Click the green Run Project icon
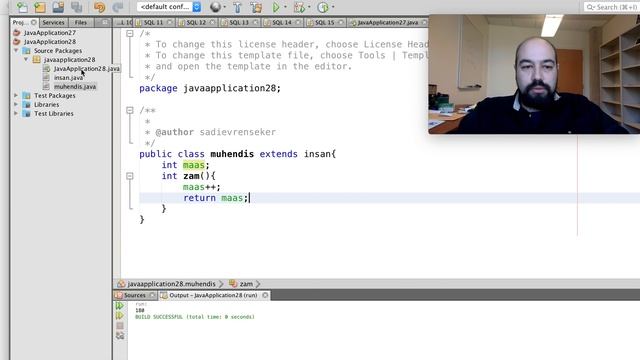Screen dimensions: 640x360 point(276,7)
